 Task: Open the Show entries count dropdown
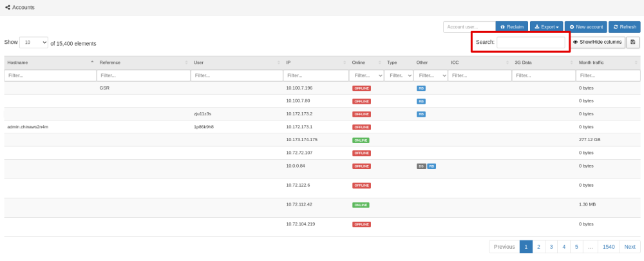click(x=33, y=43)
